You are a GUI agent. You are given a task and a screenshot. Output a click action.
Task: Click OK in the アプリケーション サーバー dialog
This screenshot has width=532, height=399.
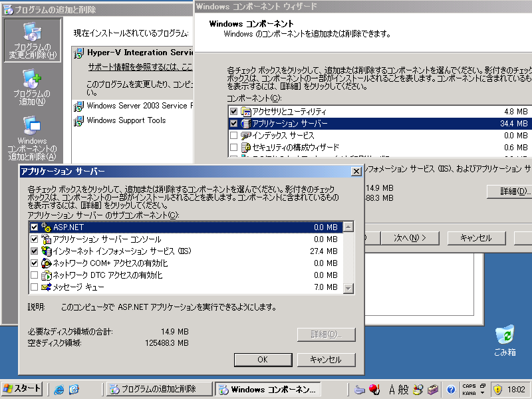point(263,360)
